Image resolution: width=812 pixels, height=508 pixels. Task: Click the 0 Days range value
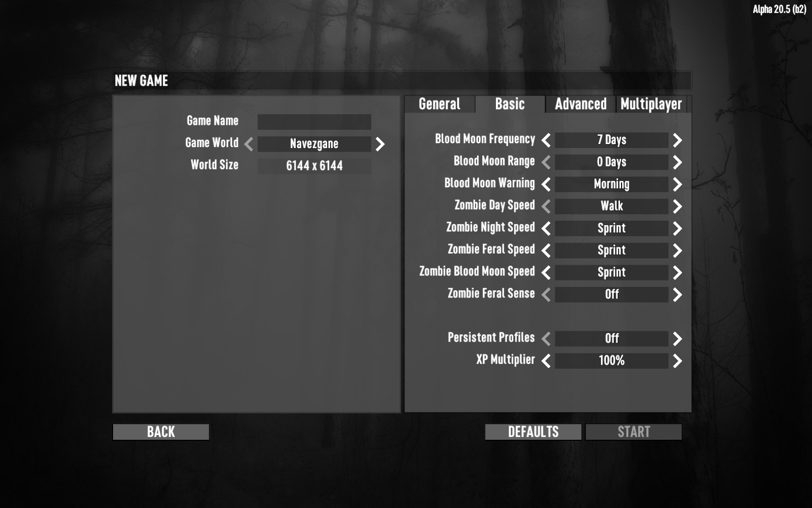611,163
